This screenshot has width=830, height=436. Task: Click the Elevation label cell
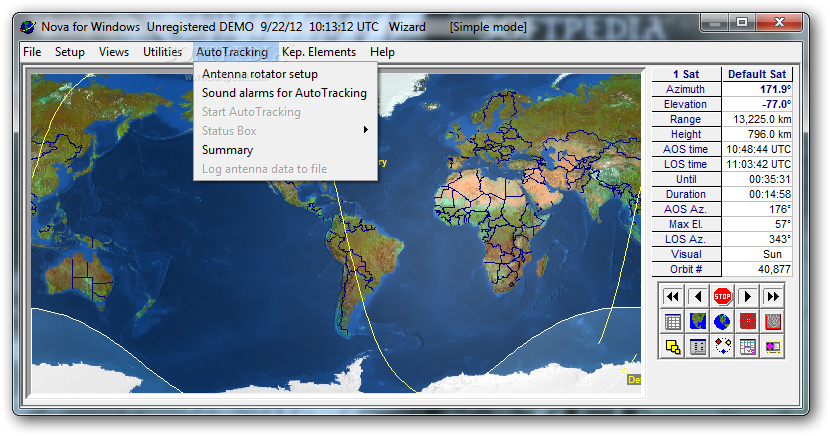[x=686, y=104]
